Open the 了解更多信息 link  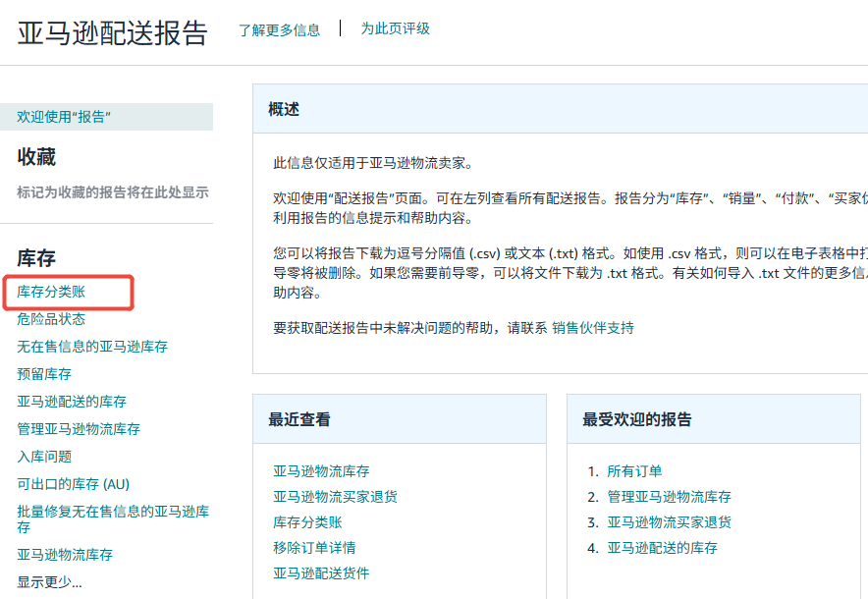(x=279, y=29)
